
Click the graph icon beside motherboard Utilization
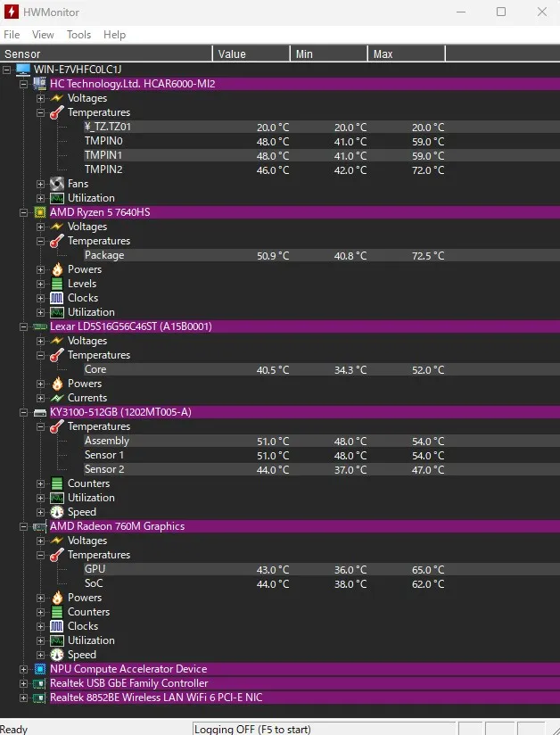(57, 198)
